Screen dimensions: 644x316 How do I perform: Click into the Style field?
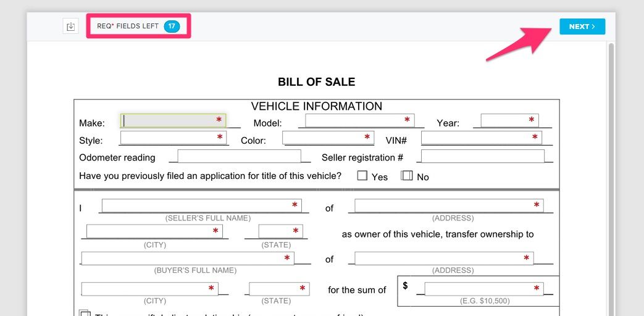[x=174, y=138]
